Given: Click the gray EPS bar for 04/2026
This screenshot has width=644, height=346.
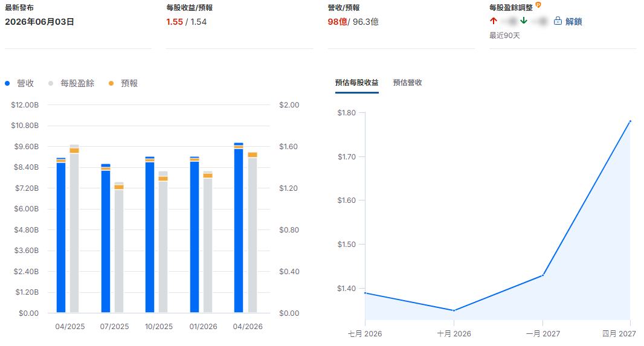Looking at the screenshot, I should 253,232.
